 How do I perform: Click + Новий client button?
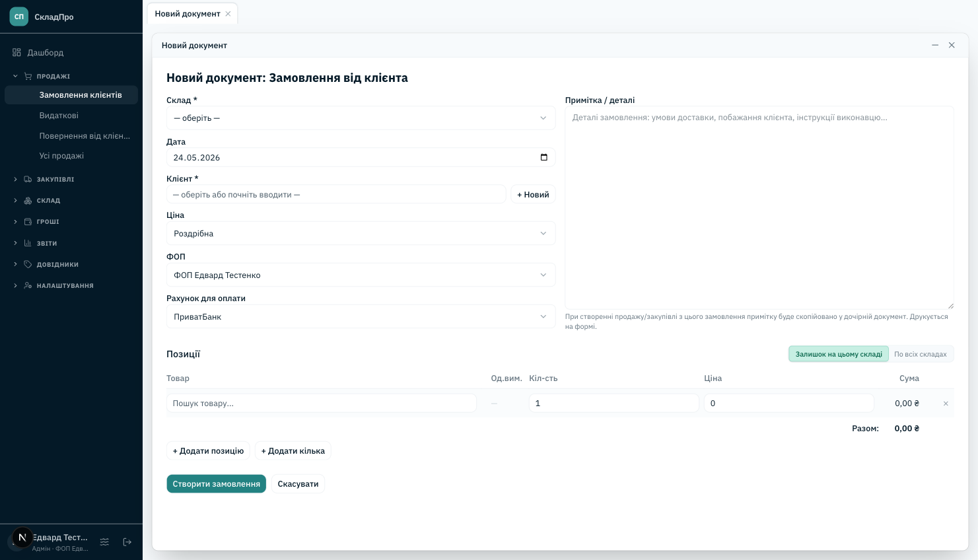click(x=533, y=194)
